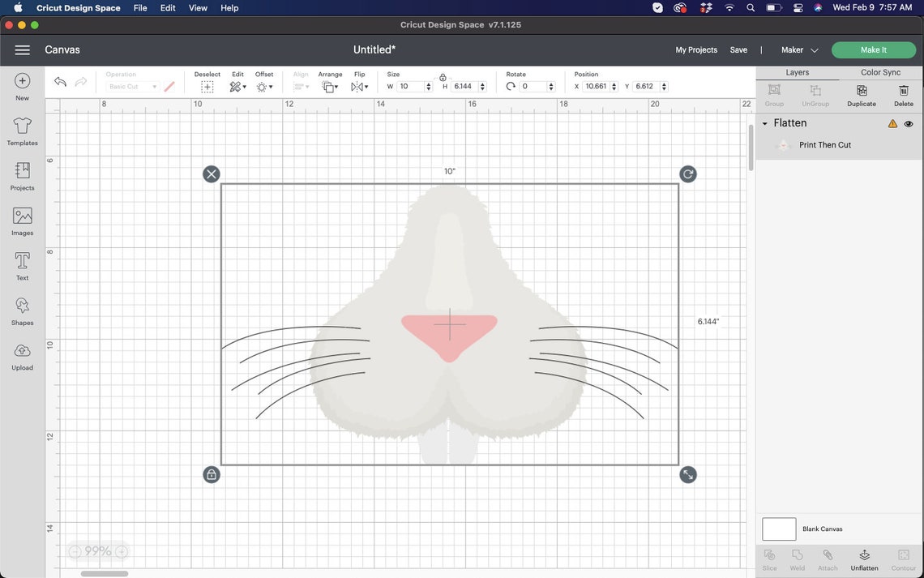Open the Edit menu in the menu bar

click(167, 7)
